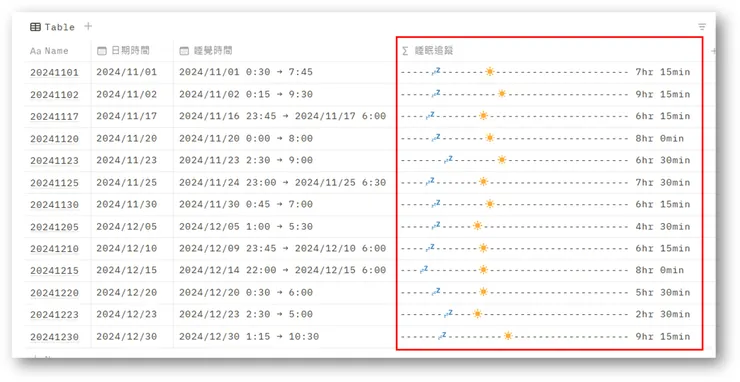Select date cell 2024/11/25
Screen dimensions: 740x382
point(126,182)
